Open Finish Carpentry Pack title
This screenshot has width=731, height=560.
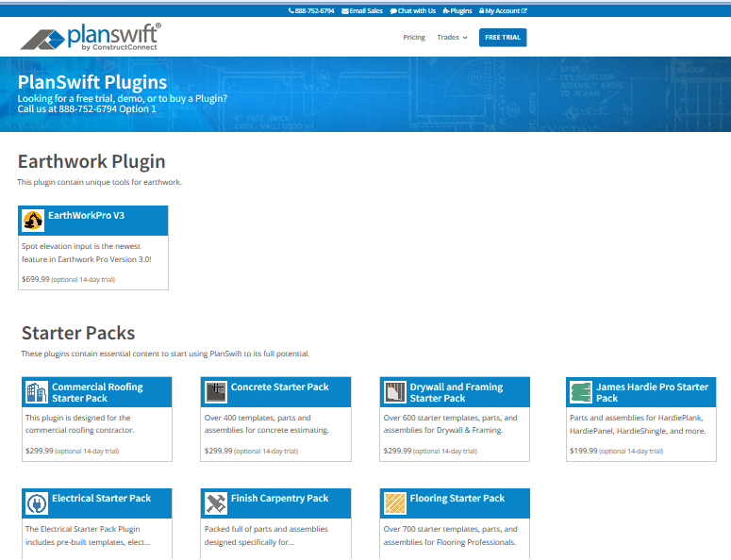click(x=279, y=498)
